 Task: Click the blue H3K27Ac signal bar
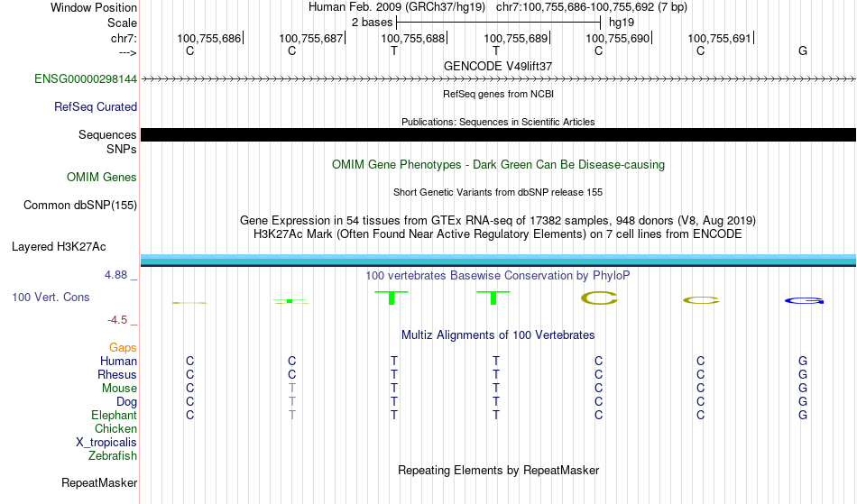[x=499, y=261]
